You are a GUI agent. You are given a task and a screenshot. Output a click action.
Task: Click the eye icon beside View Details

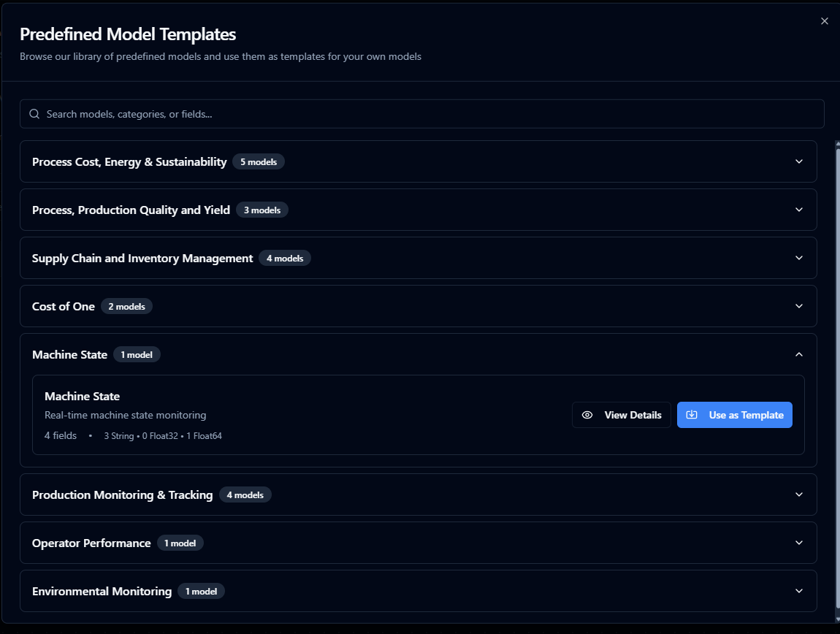pos(587,415)
